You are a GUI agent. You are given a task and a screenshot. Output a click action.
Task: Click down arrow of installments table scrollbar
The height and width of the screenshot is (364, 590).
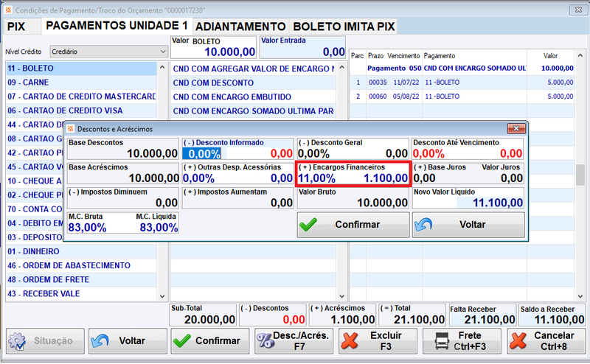(580, 296)
